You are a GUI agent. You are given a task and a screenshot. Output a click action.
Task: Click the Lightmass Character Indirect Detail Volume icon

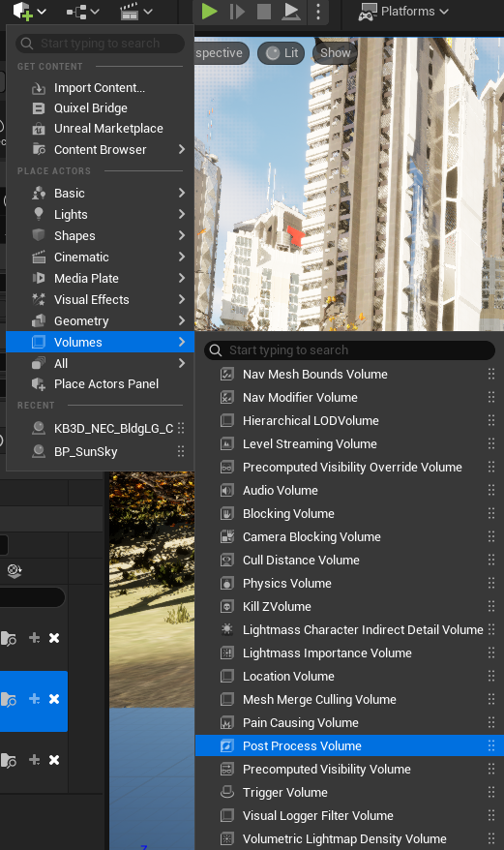227,629
